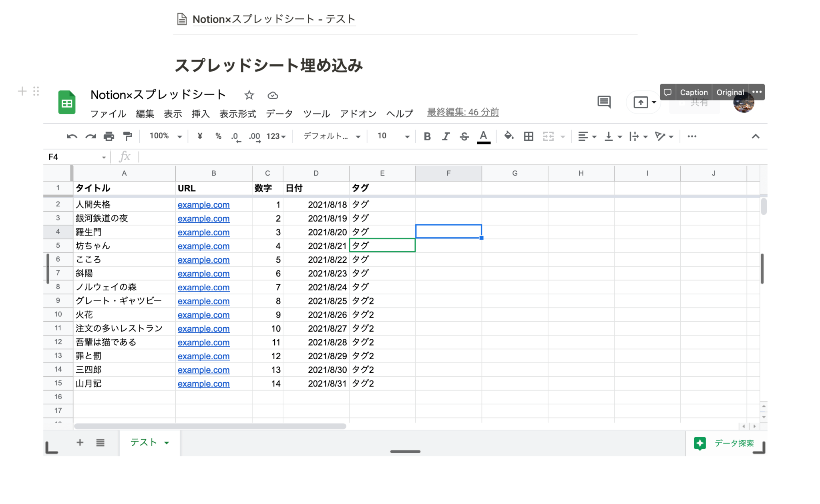The width and height of the screenshot is (820, 504).
Task: Open the ファイル menu
Action: (x=108, y=113)
